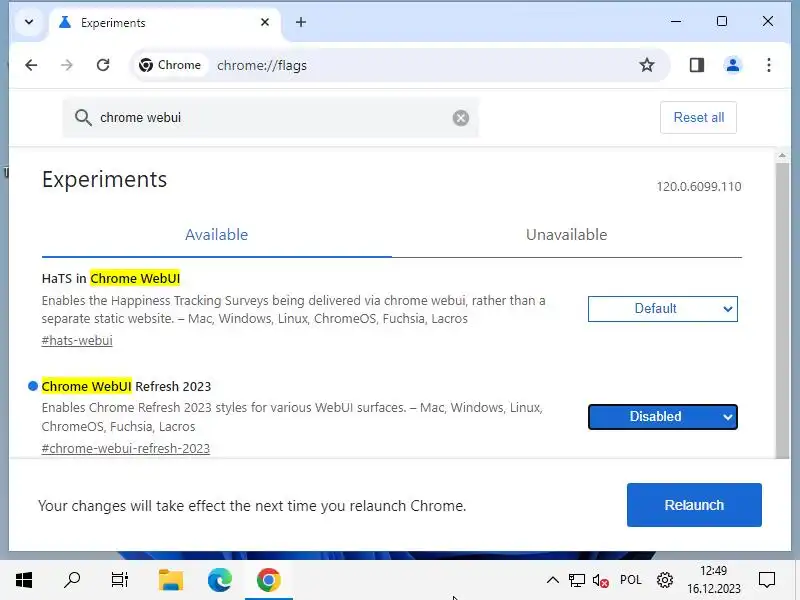
Task: Open the tab search chevron button
Action: [29, 22]
